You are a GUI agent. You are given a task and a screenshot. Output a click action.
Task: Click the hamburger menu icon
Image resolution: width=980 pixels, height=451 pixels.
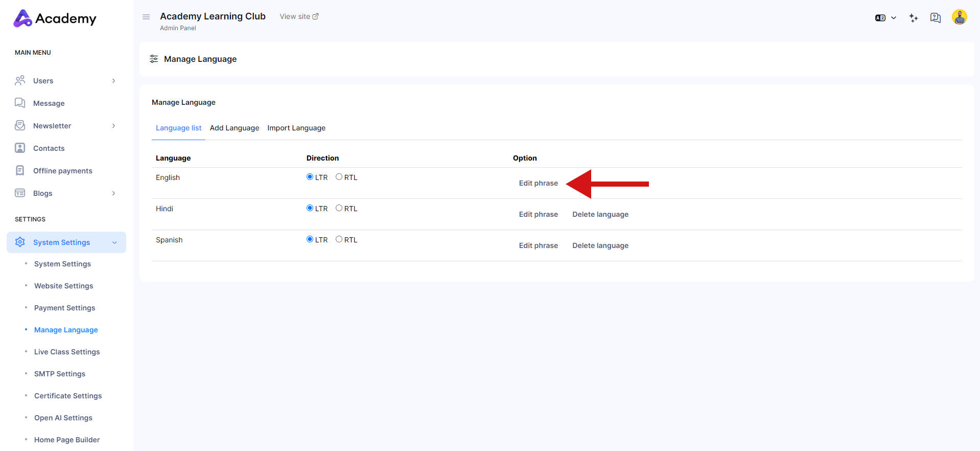point(146,17)
